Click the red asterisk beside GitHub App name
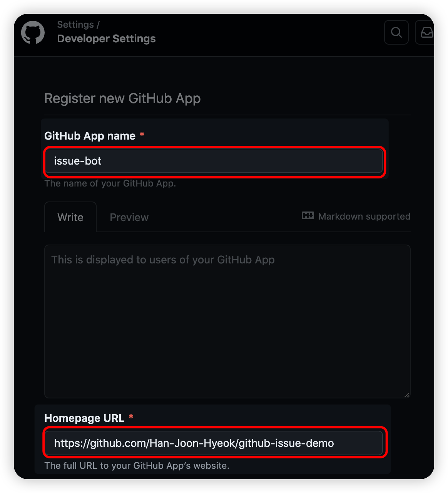Screen dimensions: 448x493 point(142,135)
